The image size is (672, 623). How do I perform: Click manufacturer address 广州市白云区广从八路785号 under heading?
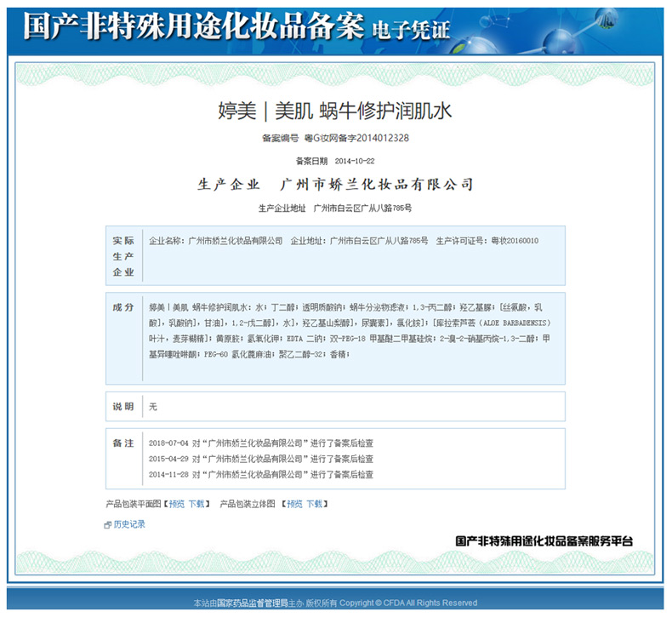362,209
